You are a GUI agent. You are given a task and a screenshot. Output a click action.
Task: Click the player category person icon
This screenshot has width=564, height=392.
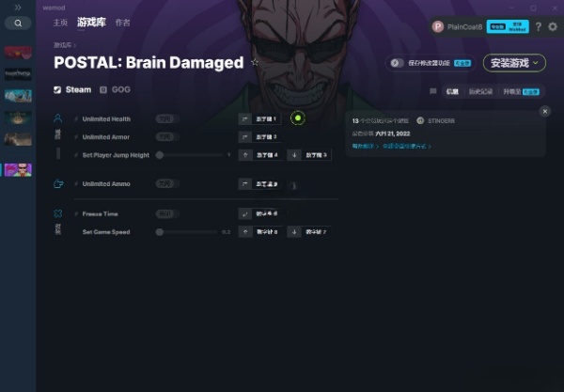pos(57,118)
